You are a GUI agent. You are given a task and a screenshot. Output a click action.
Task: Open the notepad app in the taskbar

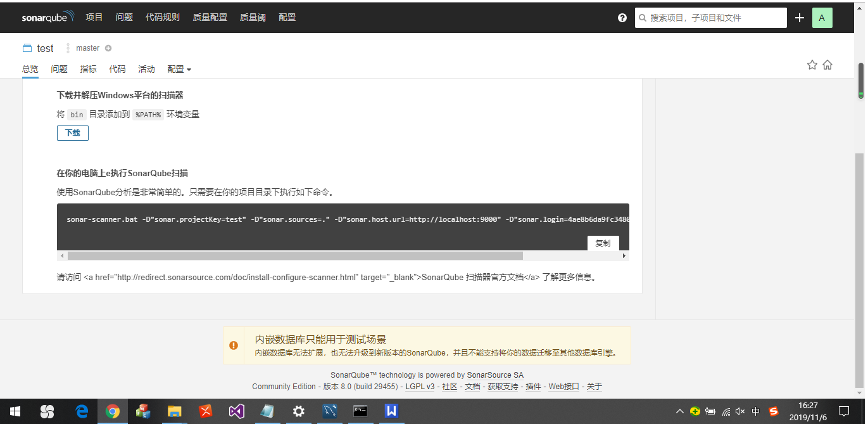point(267,411)
